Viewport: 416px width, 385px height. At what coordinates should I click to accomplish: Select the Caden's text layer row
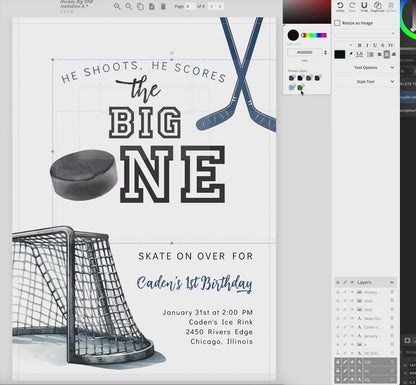(366, 327)
